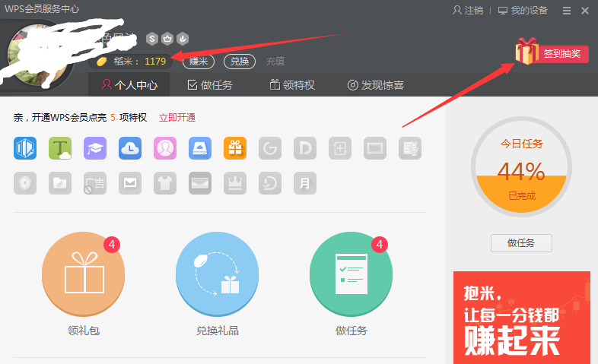Switch to the 个人中心 tab
598x364 pixels.
(x=129, y=85)
